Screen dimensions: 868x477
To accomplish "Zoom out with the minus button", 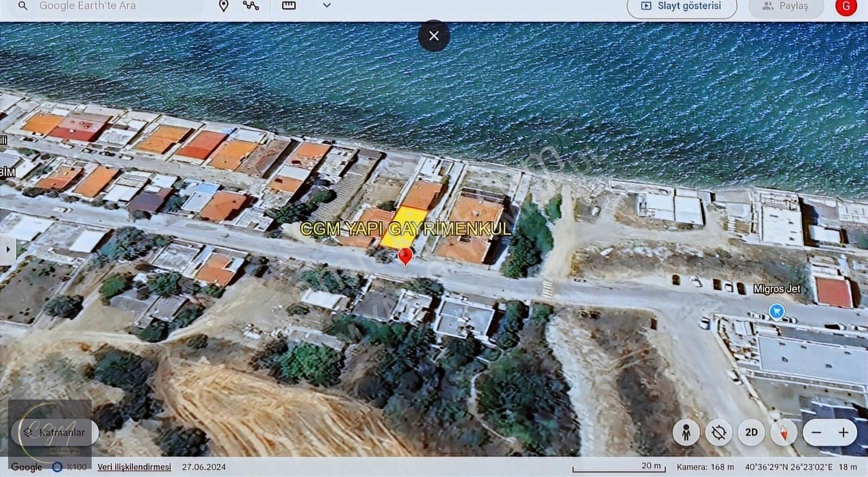I will point(816,433).
